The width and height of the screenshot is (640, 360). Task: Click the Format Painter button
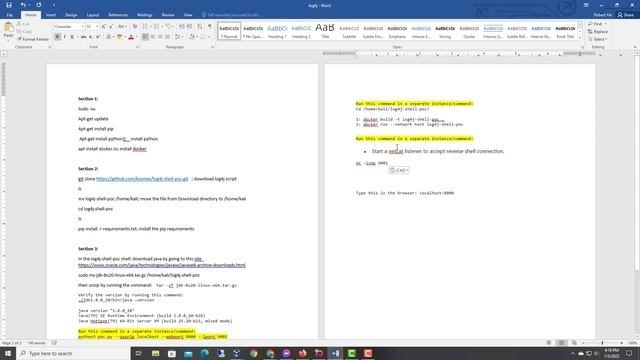point(33,39)
